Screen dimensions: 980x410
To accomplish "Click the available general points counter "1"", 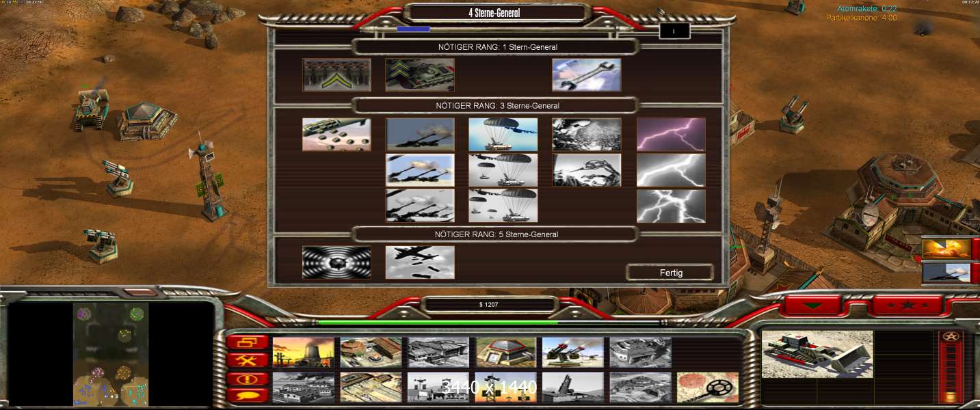I will pos(674,31).
